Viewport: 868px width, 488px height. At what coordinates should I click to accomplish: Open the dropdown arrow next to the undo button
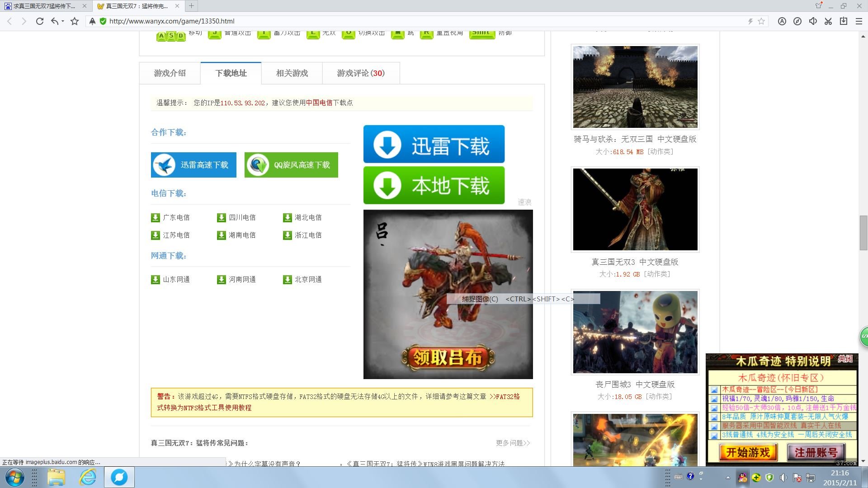click(x=62, y=21)
